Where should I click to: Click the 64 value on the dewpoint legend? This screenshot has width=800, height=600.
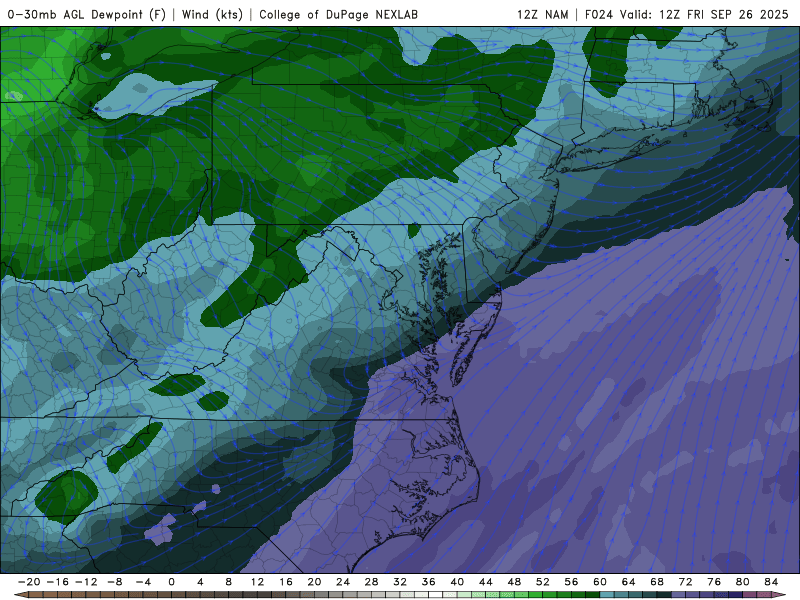629,582
